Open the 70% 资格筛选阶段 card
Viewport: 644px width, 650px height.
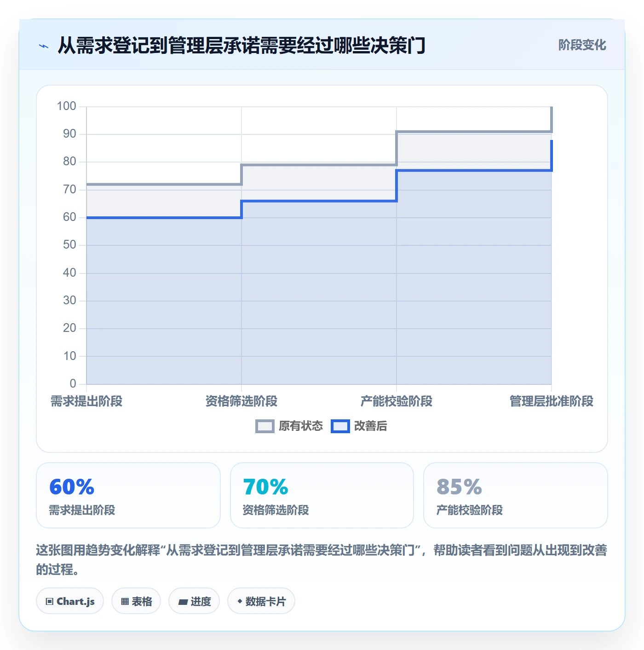(x=322, y=495)
